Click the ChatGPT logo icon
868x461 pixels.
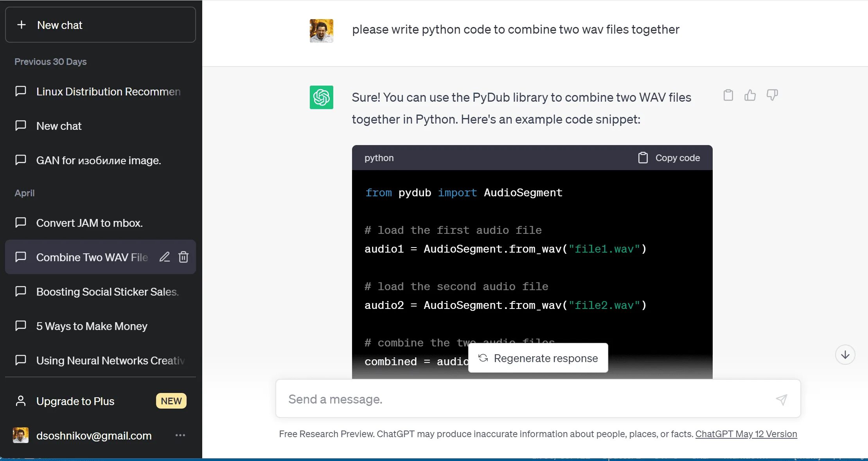[x=322, y=98]
